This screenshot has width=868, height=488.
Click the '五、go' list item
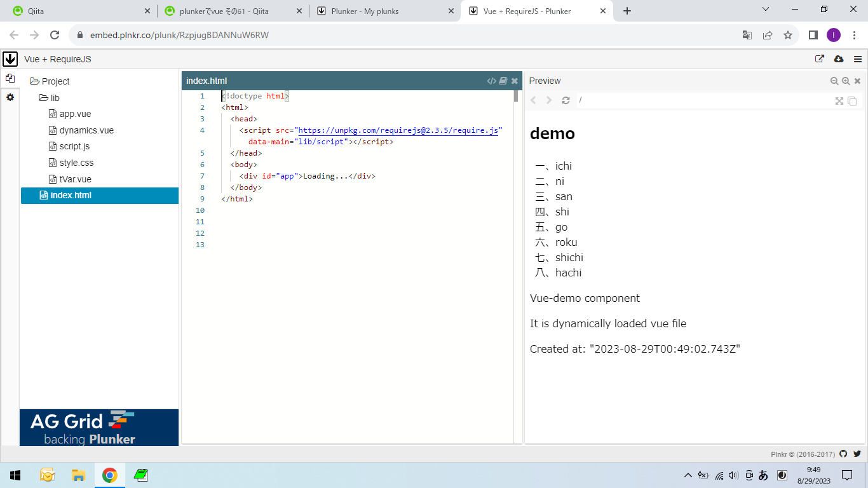[x=552, y=227]
